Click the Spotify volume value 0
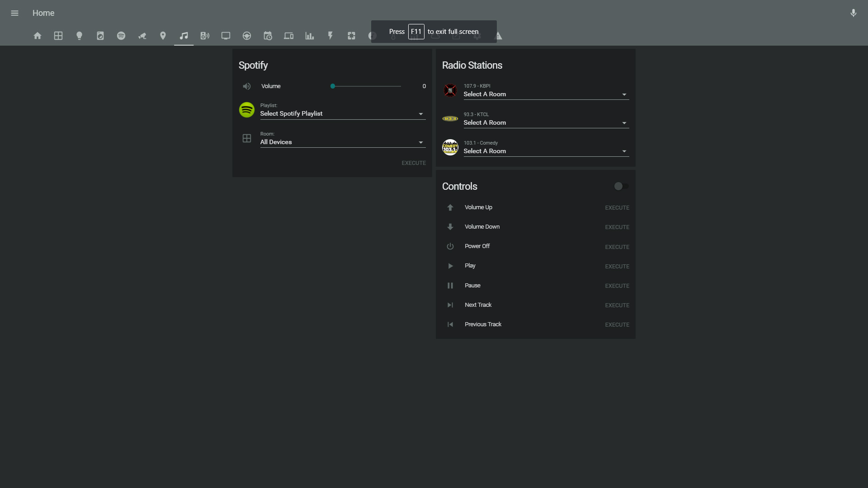 tap(424, 86)
